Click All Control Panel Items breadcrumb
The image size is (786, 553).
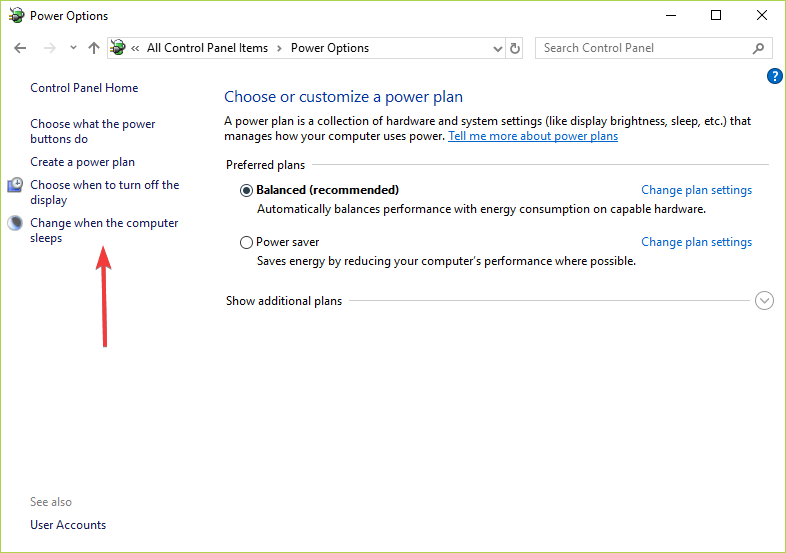(207, 48)
